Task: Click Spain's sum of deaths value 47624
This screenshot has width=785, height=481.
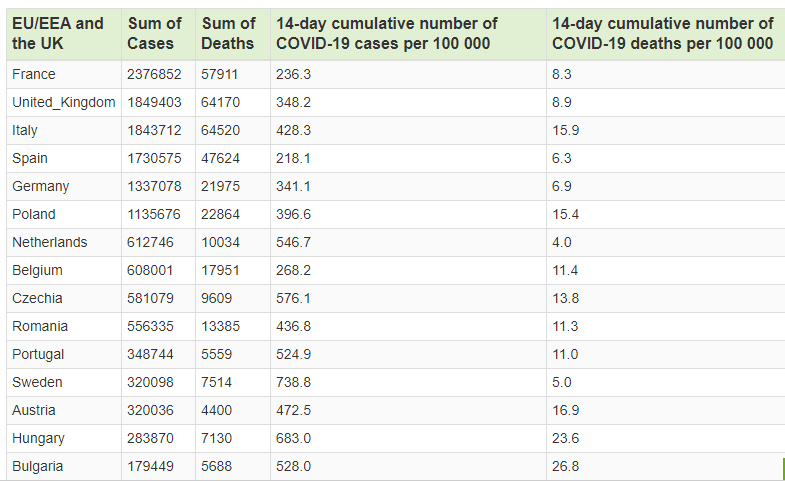Action: pyautogui.click(x=221, y=158)
